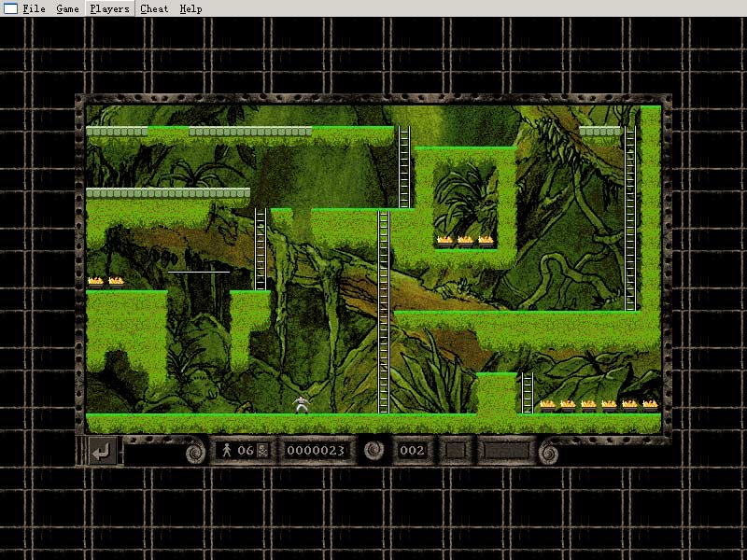Click the top-left short stone block strip
Viewport: 747px width, 560px height.
coord(117,132)
